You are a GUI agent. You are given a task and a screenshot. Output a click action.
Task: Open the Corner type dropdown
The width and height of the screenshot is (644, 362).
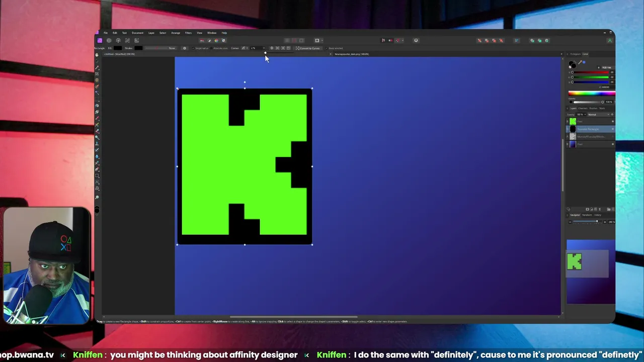tap(245, 48)
